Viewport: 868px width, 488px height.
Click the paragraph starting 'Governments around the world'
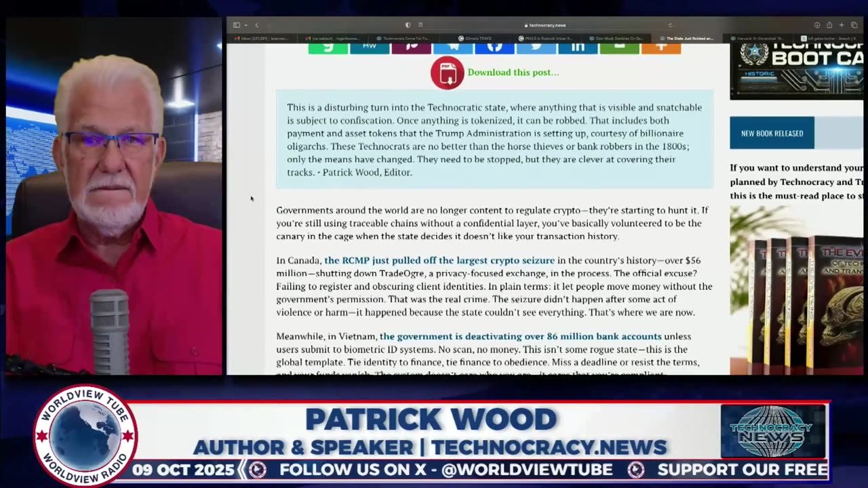click(492, 223)
